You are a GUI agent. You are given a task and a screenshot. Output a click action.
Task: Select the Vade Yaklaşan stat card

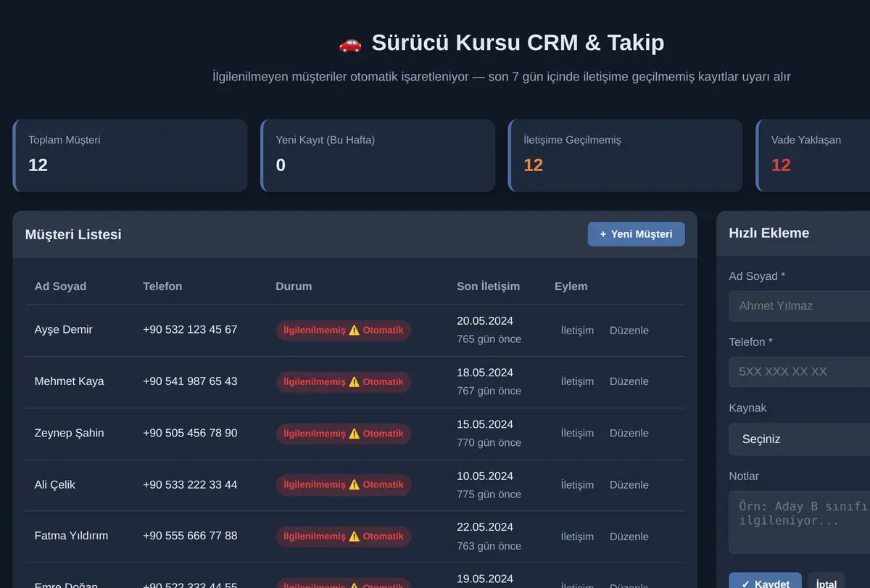coord(813,156)
